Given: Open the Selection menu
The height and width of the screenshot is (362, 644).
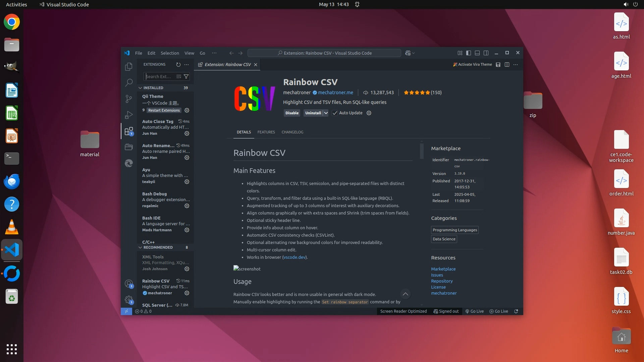Looking at the screenshot, I should tap(170, 53).
